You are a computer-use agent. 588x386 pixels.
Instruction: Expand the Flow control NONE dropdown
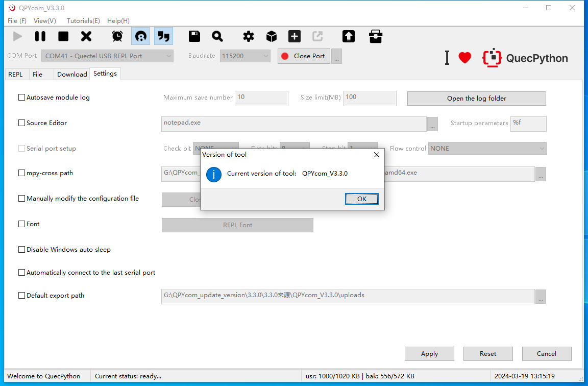coord(487,149)
